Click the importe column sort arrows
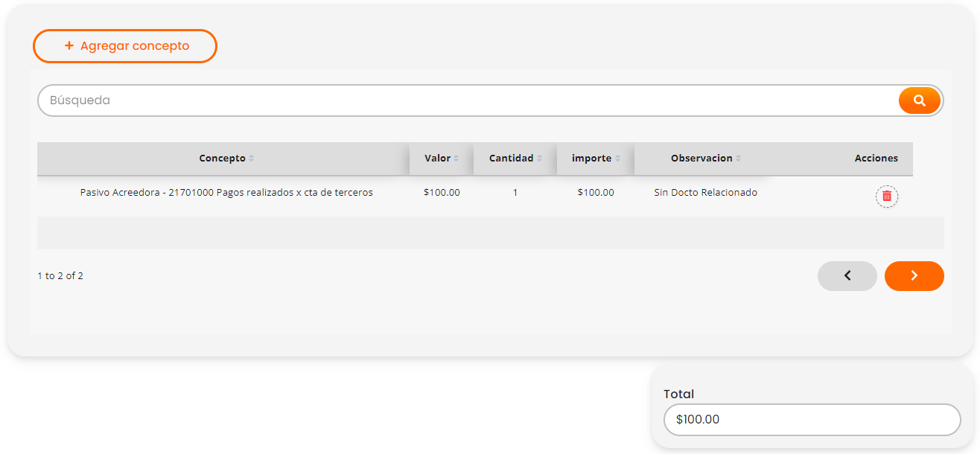This screenshot has height=454, width=980. pyautogui.click(x=617, y=159)
